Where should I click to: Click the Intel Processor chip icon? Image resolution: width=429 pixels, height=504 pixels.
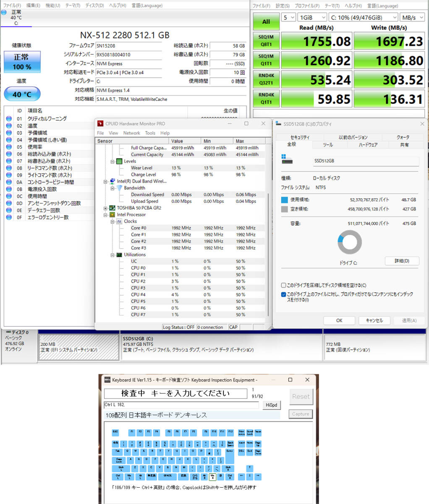pyautogui.click(x=112, y=215)
